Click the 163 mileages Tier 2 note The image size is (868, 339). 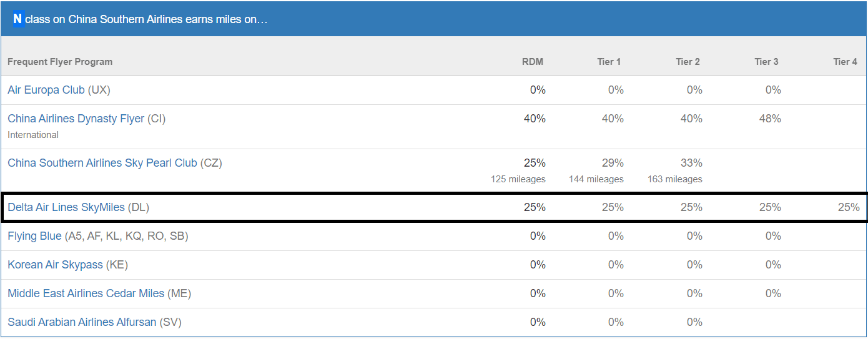(x=675, y=179)
